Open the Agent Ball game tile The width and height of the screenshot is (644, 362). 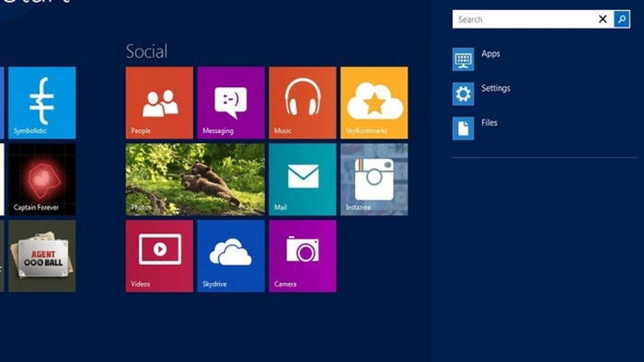coord(42,256)
